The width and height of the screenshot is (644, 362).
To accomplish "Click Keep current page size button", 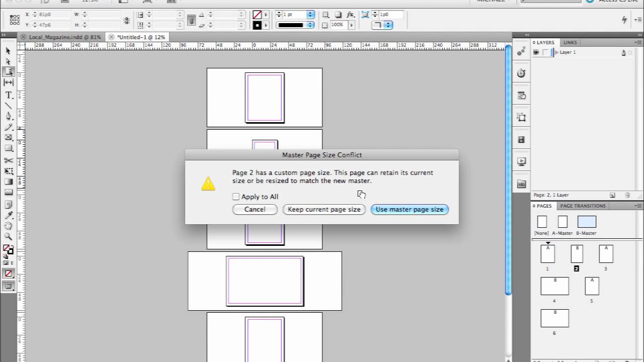I will [324, 209].
